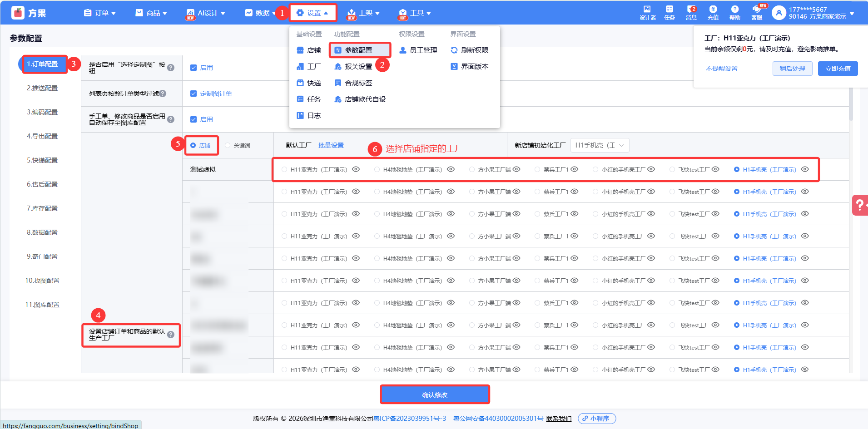Toggle eye icon for H11亚克力 in 测试虚拟 row

click(356, 169)
